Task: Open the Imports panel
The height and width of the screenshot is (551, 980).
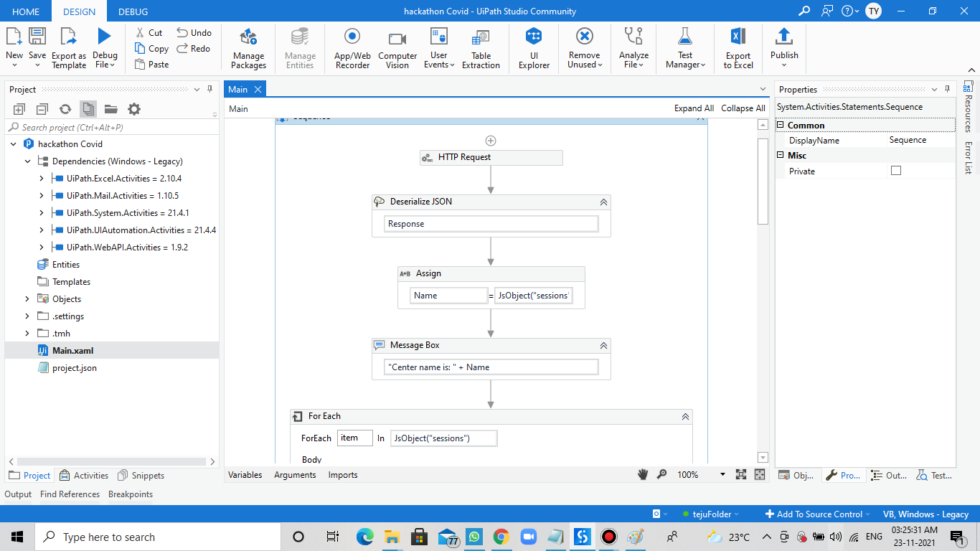Action: point(343,475)
